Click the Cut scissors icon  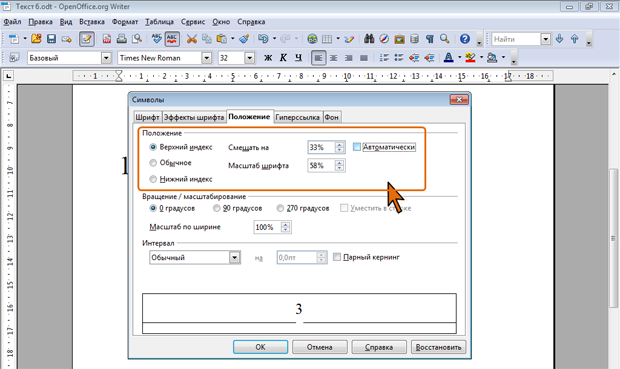[x=192, y=39]
